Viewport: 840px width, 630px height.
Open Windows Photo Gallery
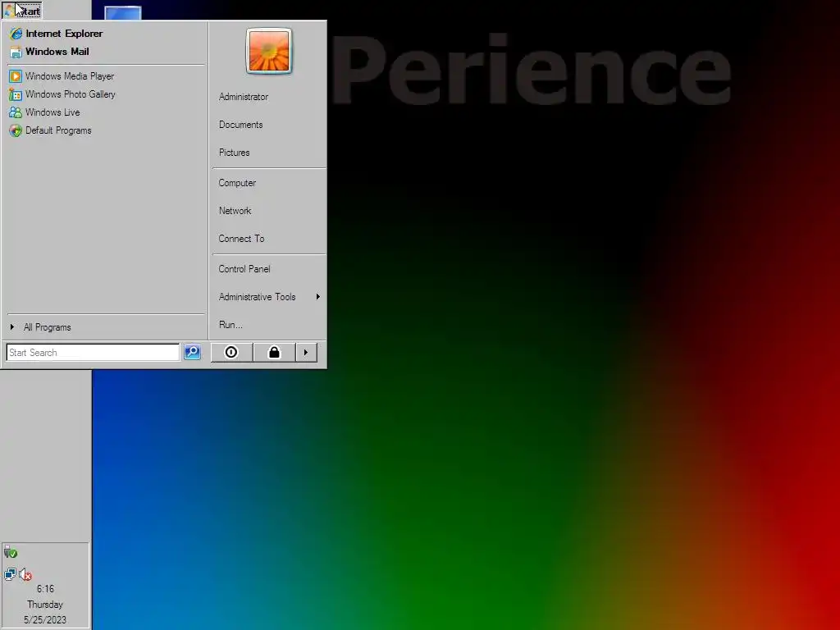(x=106, y=94)
